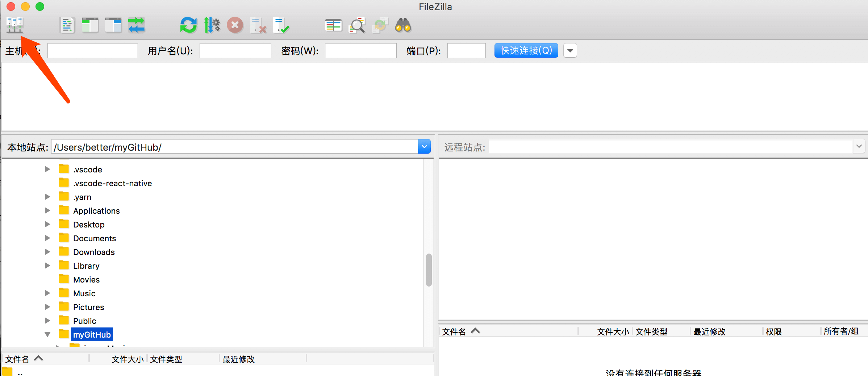Search files with the binoculars icon
The height and width of the screenshot is (376, 868).
(403, 25)
